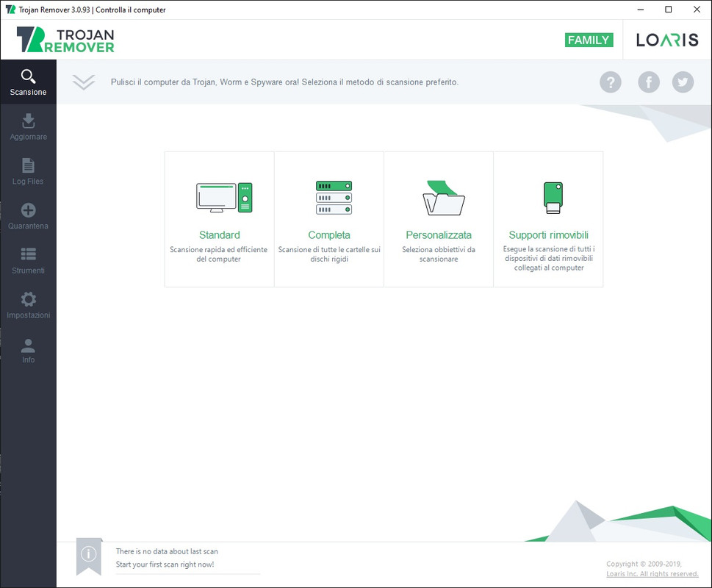Screen dimensions: 712x588
Task: Start the Supporti rimovibili scan
Action: (549, 219)
